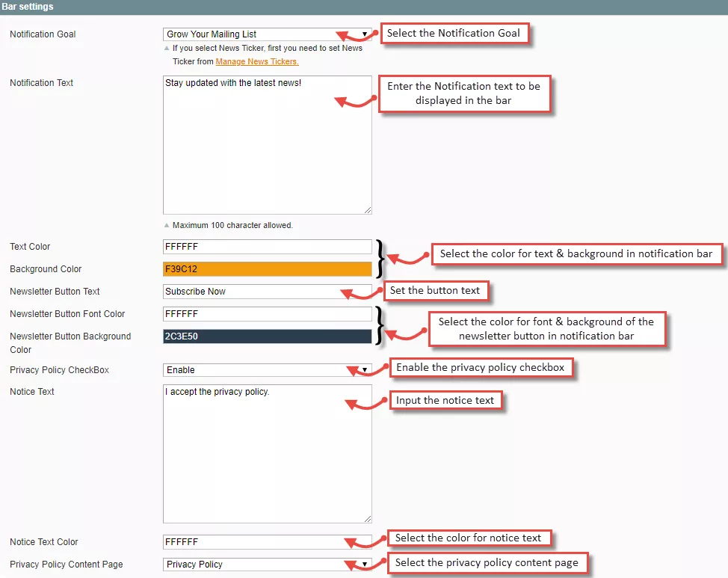Open the Privacy Policy Content Page dropdown
Viewport: 728px width, 578px height.
click(x=267, y=565)
